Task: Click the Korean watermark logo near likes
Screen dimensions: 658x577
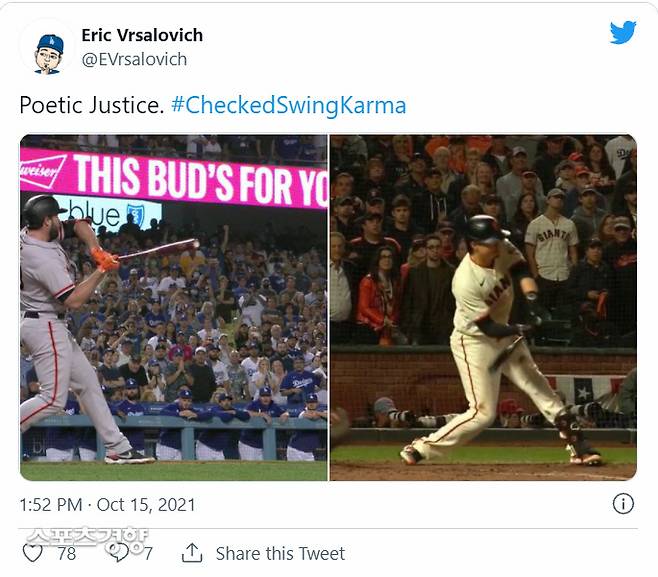Action: [87, 540]
